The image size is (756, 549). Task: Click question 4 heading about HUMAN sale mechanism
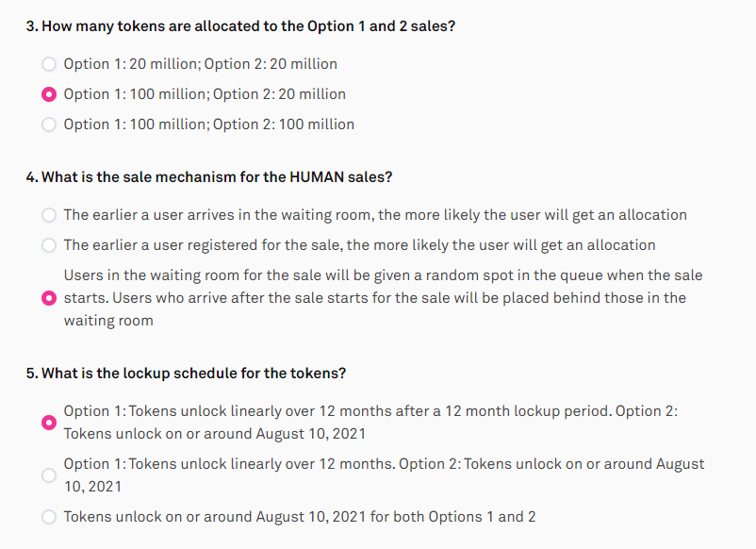209,177
